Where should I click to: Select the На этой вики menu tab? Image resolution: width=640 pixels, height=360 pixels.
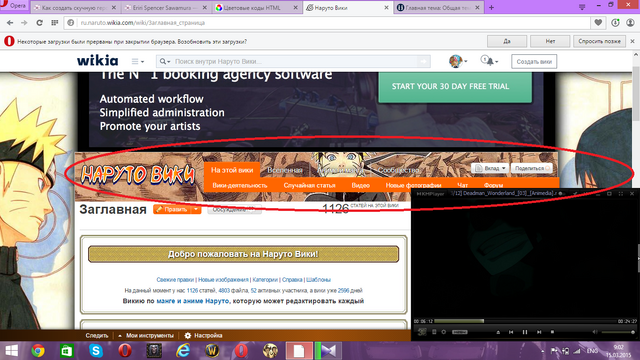click(x=232, y=170)
